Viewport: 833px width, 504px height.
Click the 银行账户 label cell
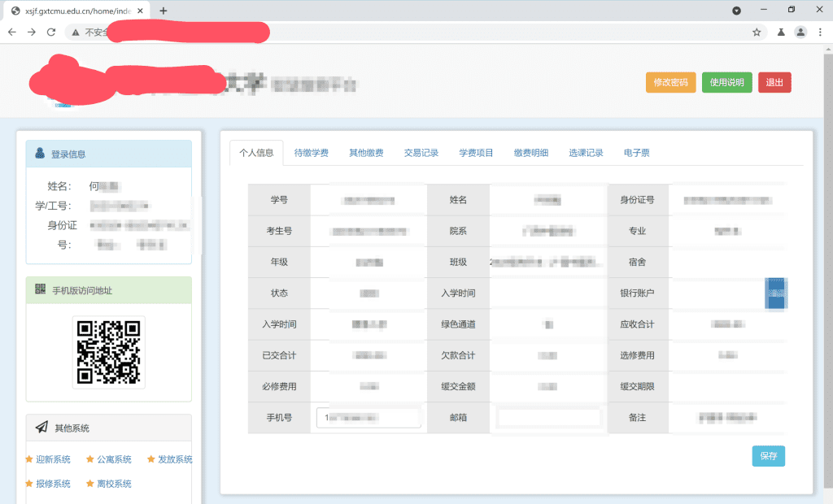pos(638,293)
